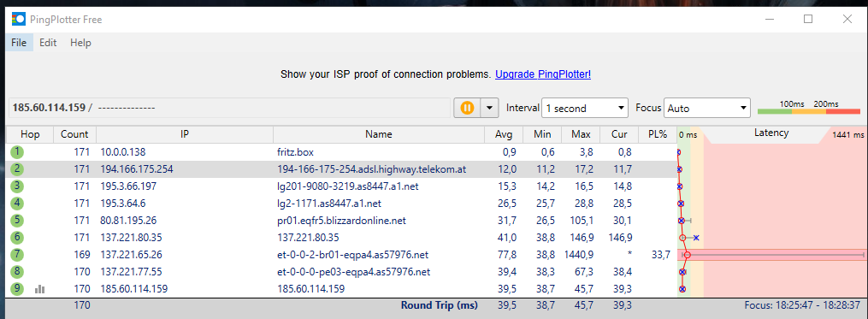Viewport: 868px width, 319px height.
Task: Select the lg2-1171.as8447.a1.net hop name
Action: point(329,204)
